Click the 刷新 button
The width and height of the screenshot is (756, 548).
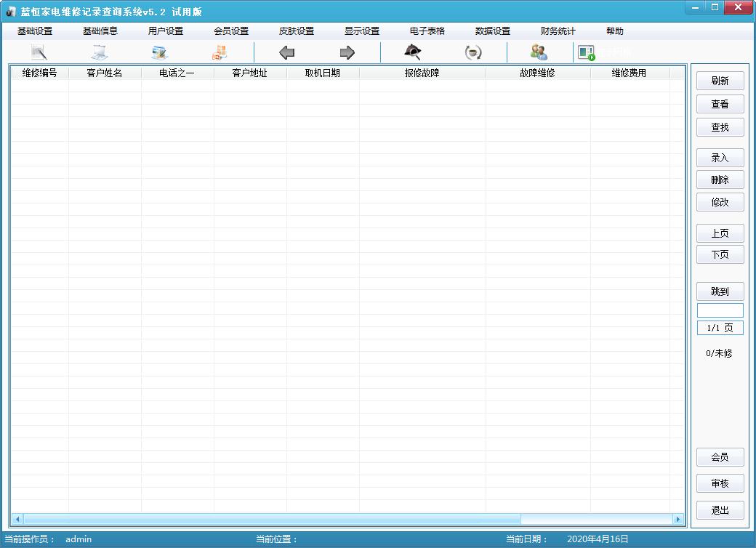(720, 81)
